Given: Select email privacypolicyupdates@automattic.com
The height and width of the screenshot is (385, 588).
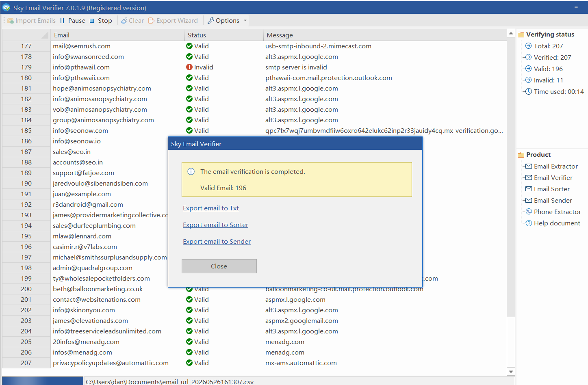Looking at the screenshot, I should (111, 363).
